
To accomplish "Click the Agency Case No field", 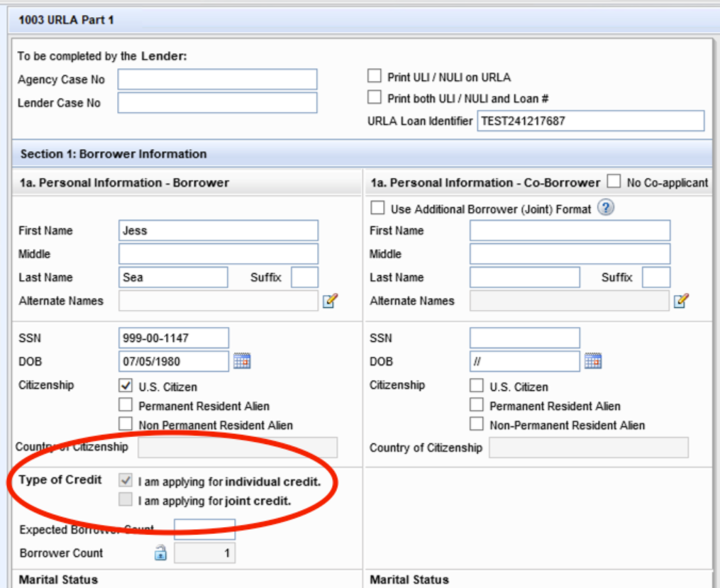I will click(x=217, y=79).
